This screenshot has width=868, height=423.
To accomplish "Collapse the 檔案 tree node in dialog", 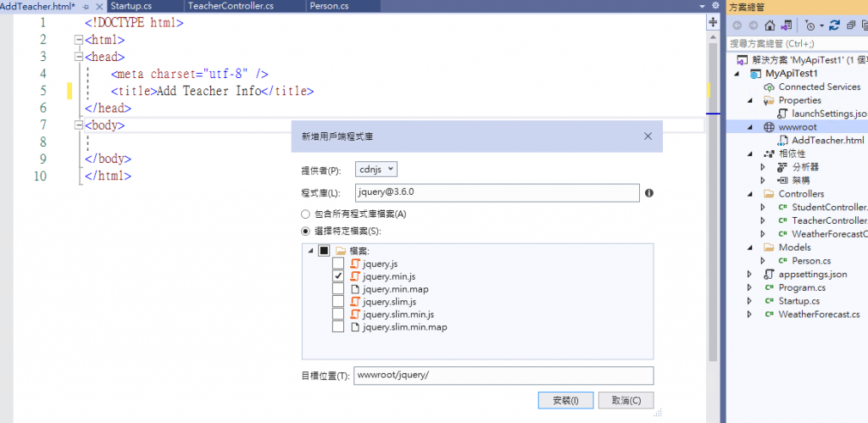I will [x=310, y=252].
